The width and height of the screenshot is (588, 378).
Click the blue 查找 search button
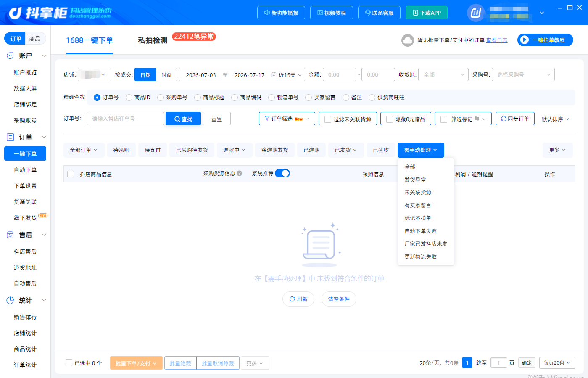coord(183,119)
